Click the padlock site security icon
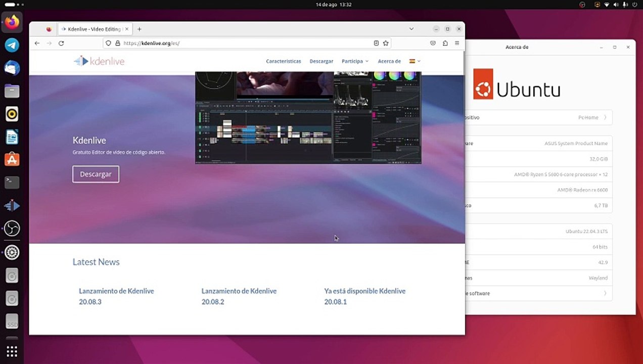 pos(117,43)
